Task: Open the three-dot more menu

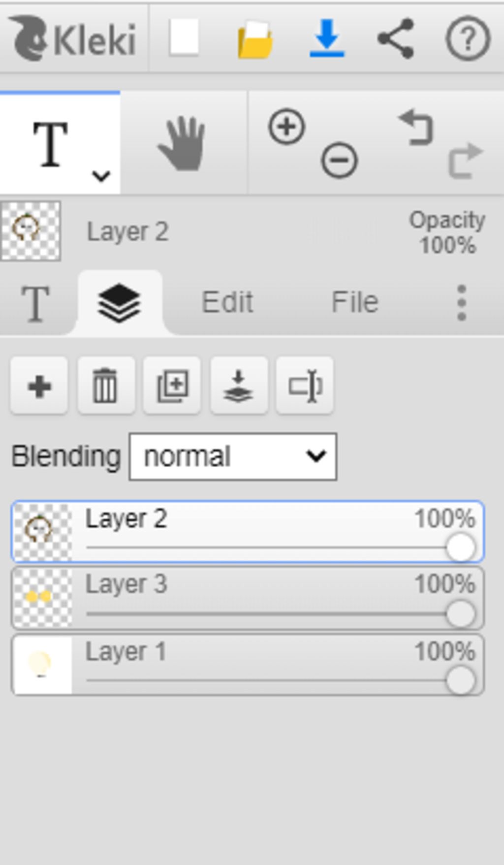Action: 461,302
